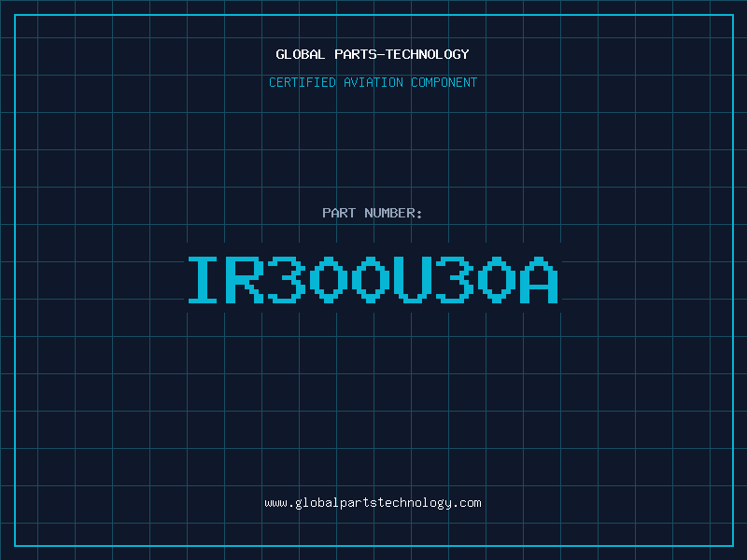747x560 pixels.
Task: Select the CERTIFIED AVIATION COMPONENT subtitle
Action: (373, 82)
